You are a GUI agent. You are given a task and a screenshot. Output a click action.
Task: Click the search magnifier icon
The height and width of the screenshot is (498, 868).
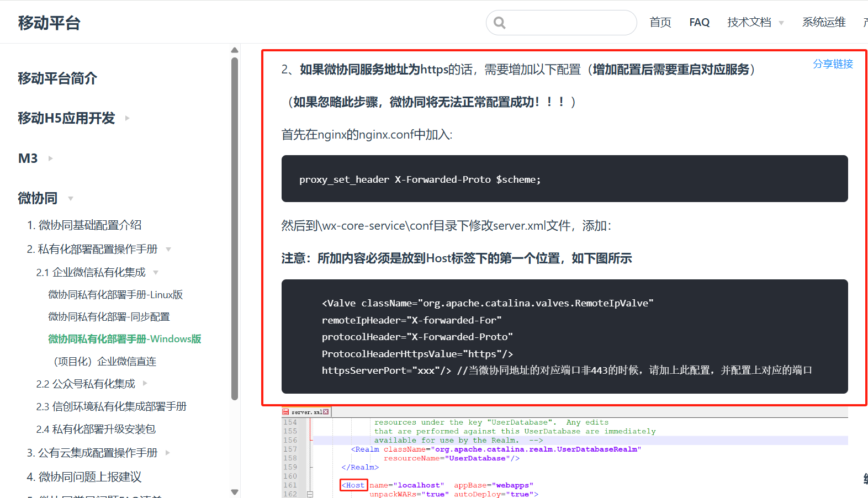(x=500, y=23)
